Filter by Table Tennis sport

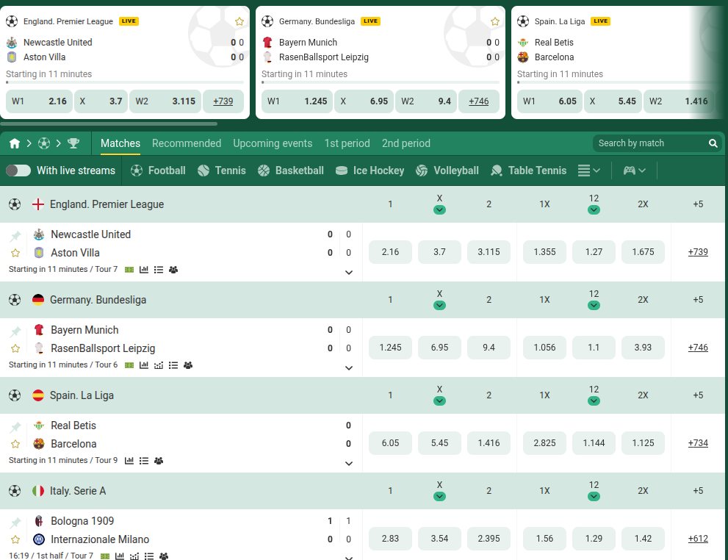pos(528,170)
